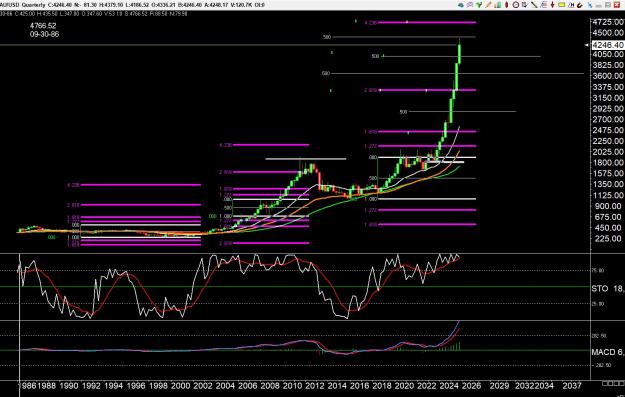Click the 4725.00 price axis label
This screenshot has height=397, width=625.
tap(608, 22)
